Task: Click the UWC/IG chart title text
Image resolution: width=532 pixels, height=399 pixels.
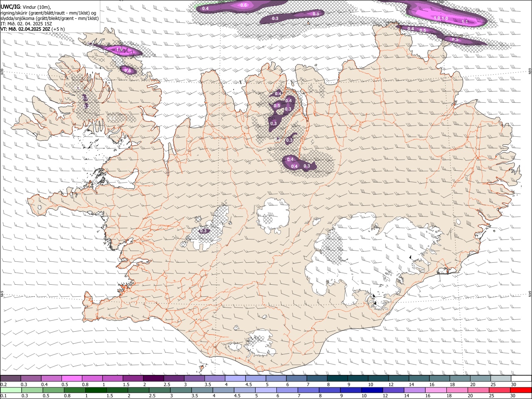Action: click(10, 6)
